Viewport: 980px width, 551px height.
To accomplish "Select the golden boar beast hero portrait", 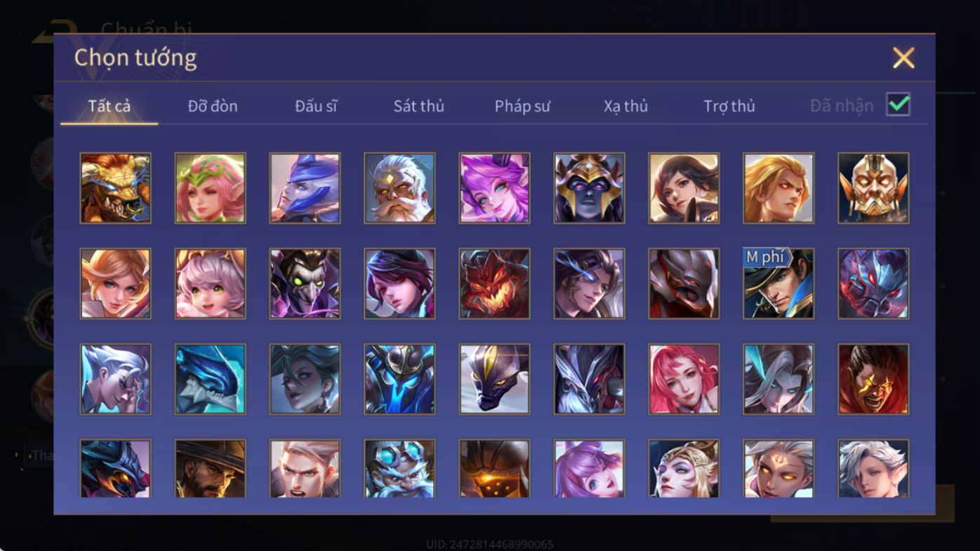I will point(115,188).
